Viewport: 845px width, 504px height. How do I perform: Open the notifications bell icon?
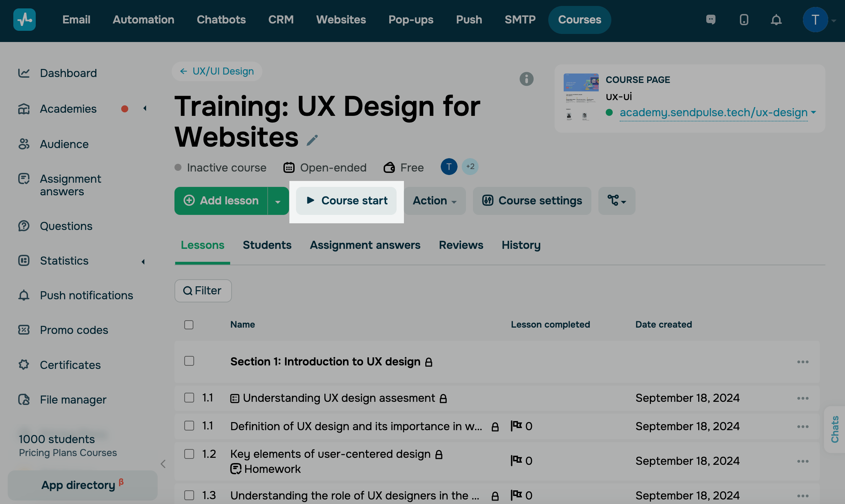click(776, 20)
